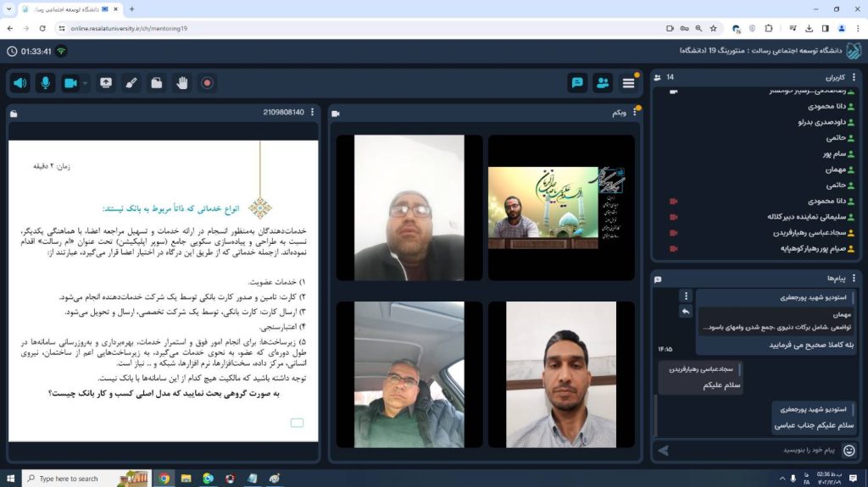868x487 pixels.
Task: Open the emoji picker in chat
Action: click(849, 451)
